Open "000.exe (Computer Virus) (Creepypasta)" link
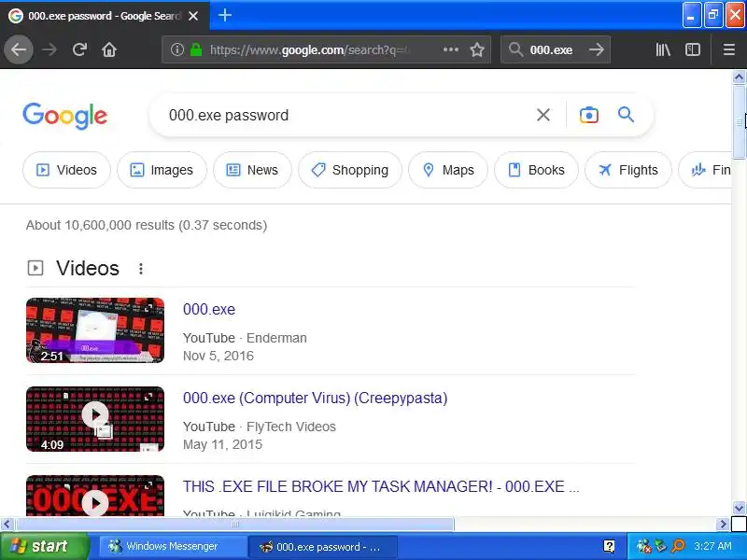 click(316, 399)
